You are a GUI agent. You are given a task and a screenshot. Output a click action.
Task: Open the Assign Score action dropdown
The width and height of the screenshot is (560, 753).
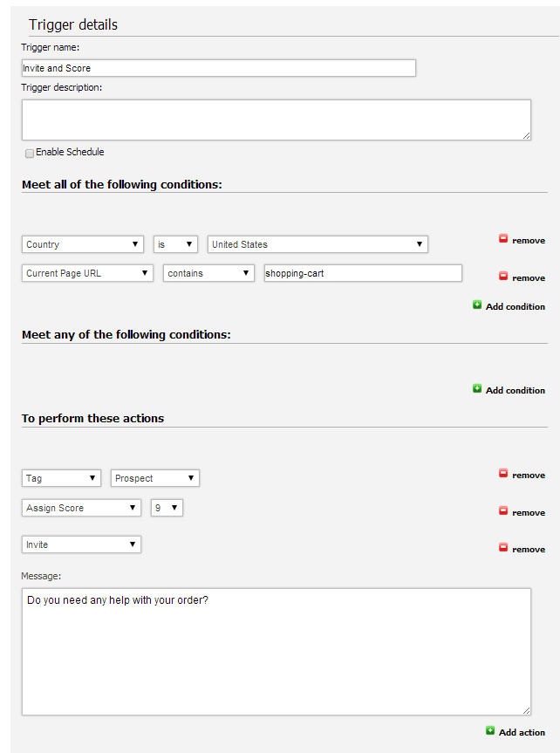pos(81,508)
